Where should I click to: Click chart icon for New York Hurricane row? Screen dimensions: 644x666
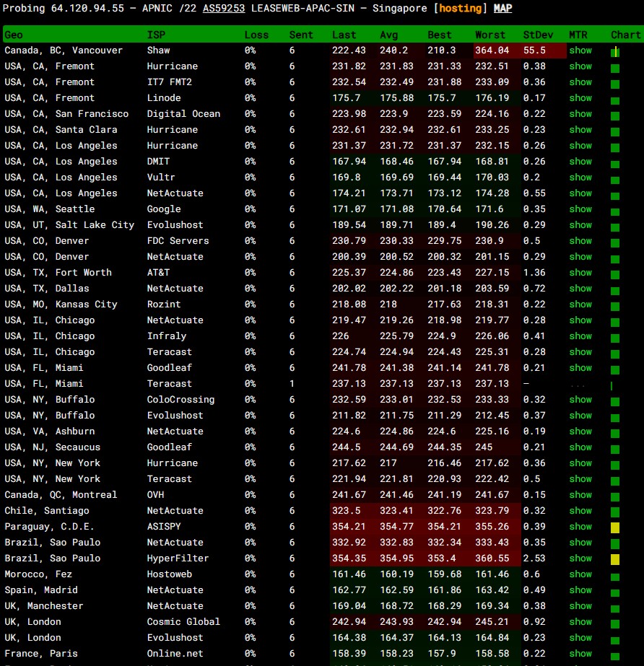(614, 465)
